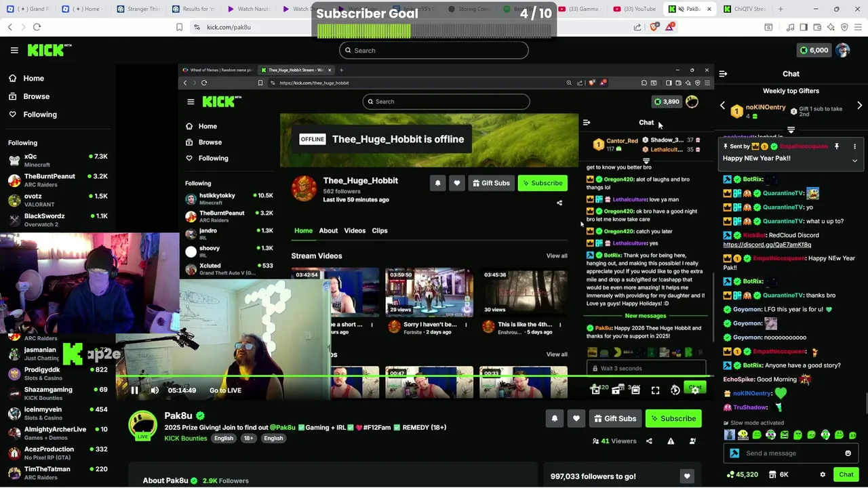Collapse the chat panel with arrow icon
This screenshot has width=868, height=488.
pyautogui.click(x=723, y=74)
